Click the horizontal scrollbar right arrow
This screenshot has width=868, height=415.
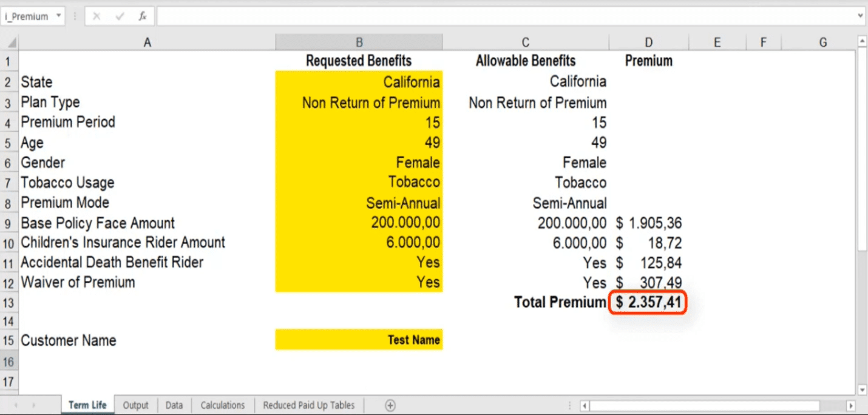(x=850, y=405)
